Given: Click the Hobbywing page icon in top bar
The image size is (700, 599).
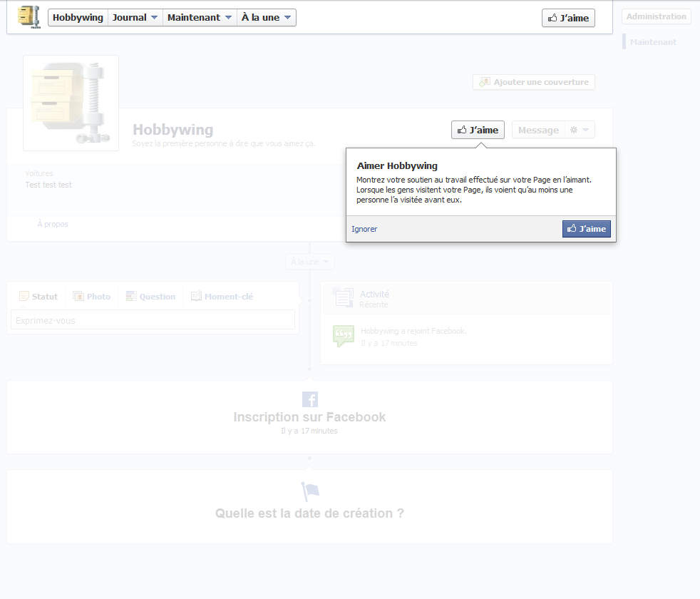Looking at the screenshot, I should [29, 17].
